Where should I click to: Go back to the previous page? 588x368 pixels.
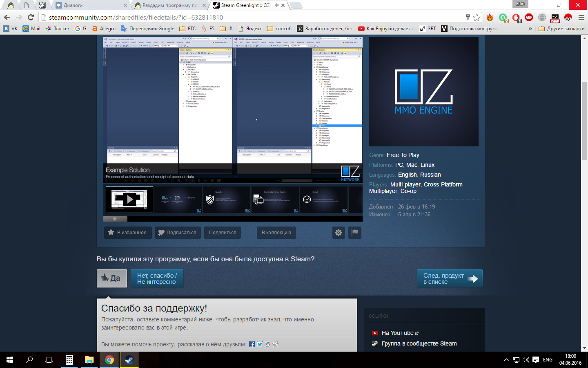coord(7,17)
